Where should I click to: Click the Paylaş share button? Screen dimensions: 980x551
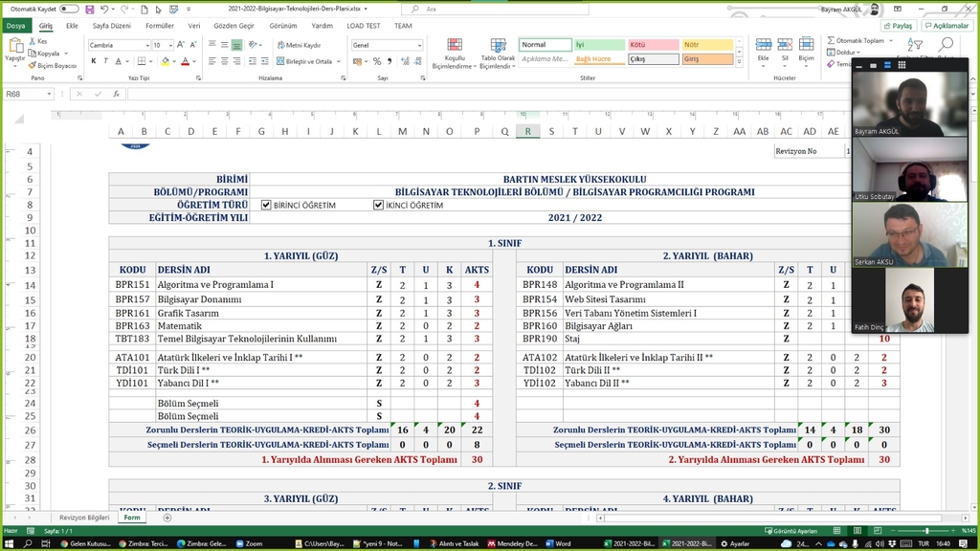tap(898, 26)
